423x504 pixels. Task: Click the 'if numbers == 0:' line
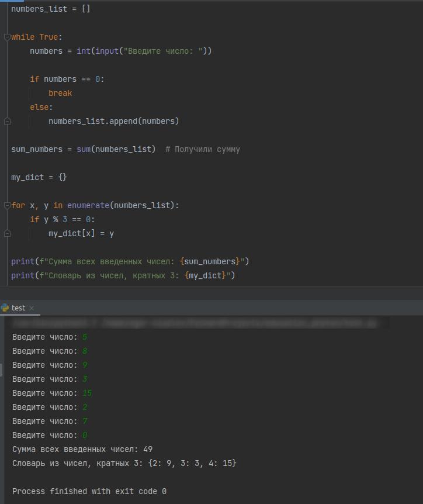(67, 79)
